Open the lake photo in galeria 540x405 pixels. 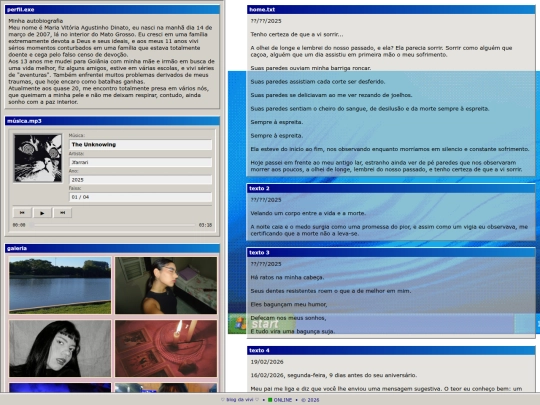(x=60, y=285)
